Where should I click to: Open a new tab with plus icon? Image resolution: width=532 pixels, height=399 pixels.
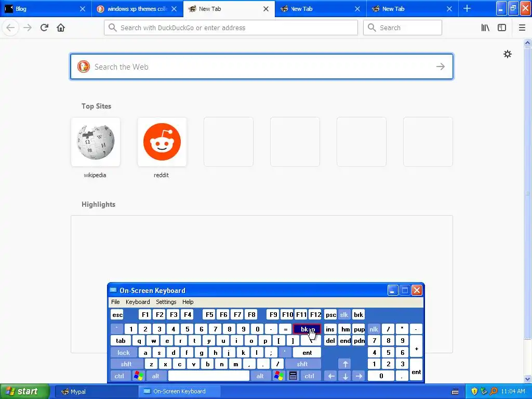[467, 8]
